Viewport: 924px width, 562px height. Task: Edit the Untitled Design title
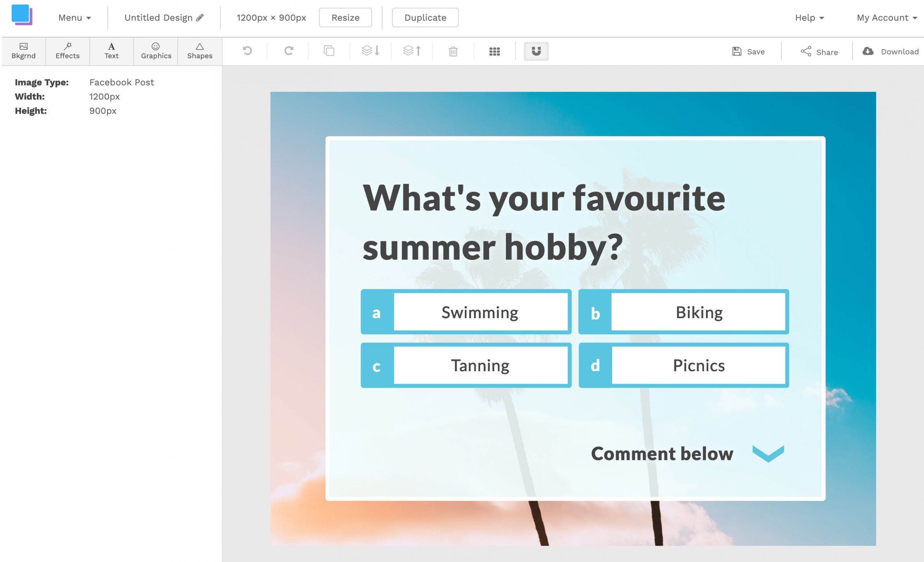tap(158, 18)
